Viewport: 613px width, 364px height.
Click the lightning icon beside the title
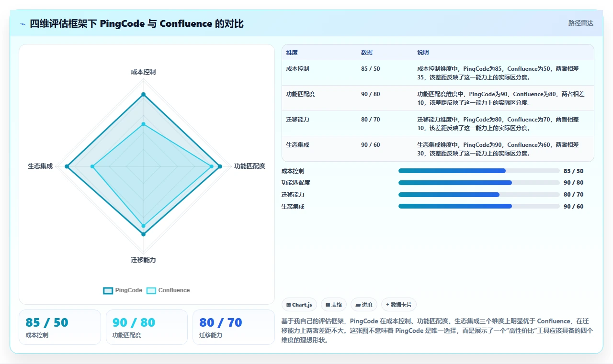pyautogui.click(x=23, y=23)
